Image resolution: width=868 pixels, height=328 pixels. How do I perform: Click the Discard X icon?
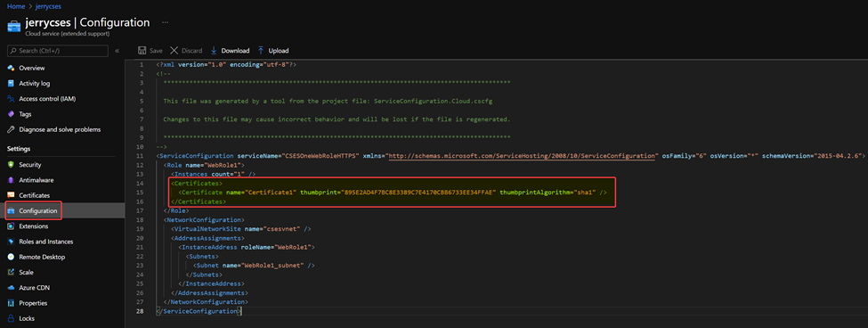click(x=174, y=51)
